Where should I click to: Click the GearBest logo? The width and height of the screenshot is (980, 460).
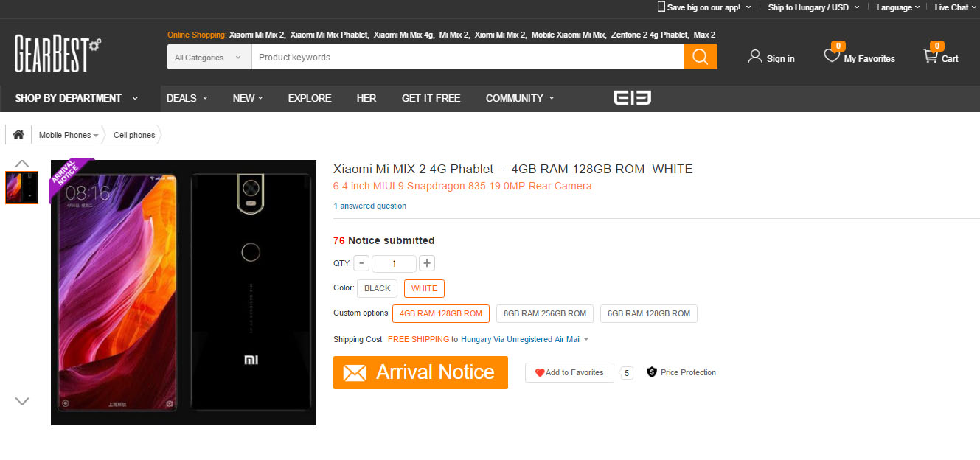[58, 55]
